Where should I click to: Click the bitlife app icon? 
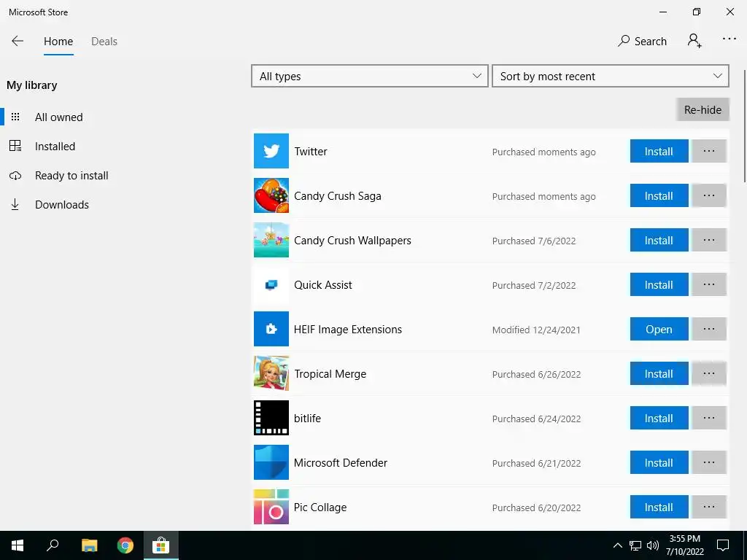(x=271, y=418)
